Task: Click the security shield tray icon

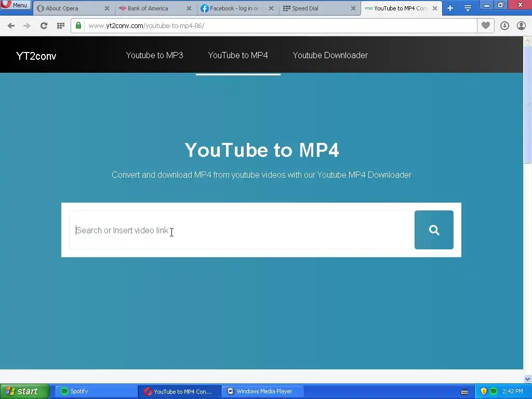Action: point(484,392)
